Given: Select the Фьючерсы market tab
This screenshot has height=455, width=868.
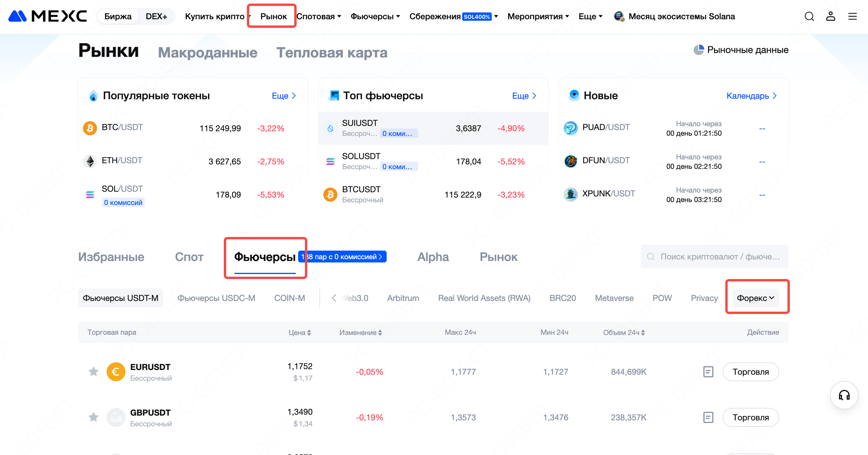Looking at the screenshot, I should [x=265, y=257].
